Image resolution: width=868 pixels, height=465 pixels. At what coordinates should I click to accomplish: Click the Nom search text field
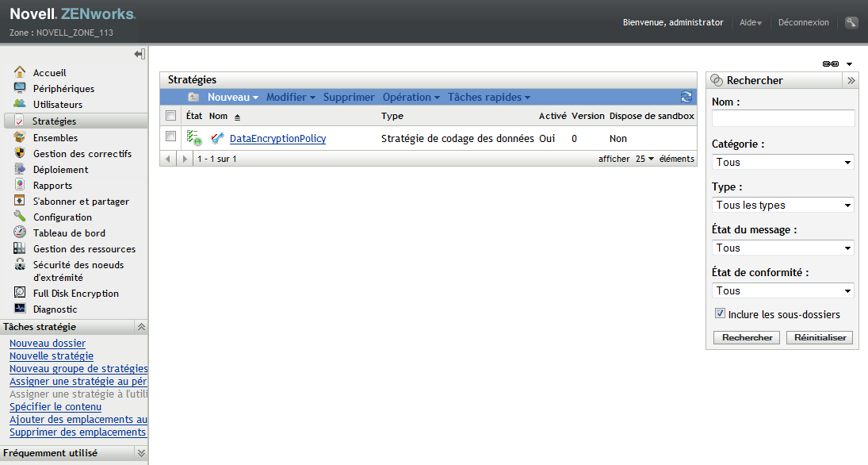point(782,118)
